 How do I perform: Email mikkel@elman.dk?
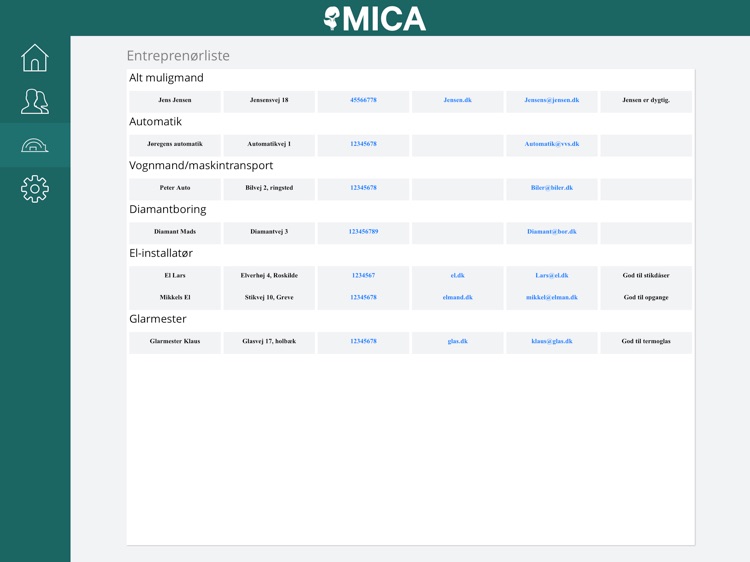(x=551, y=297)
